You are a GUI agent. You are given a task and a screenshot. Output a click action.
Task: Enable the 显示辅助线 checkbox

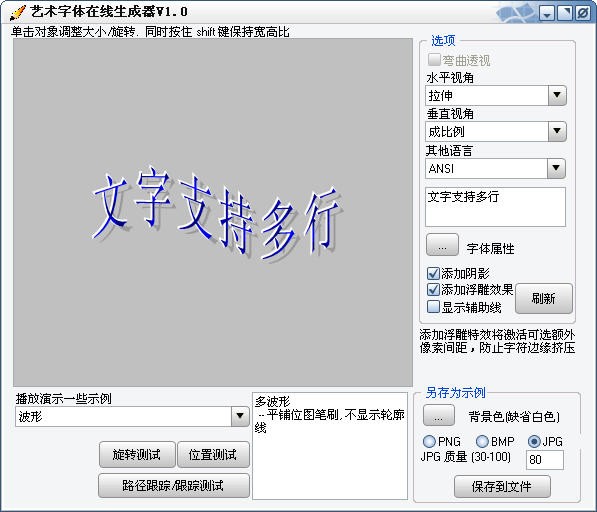click(433, 307)
